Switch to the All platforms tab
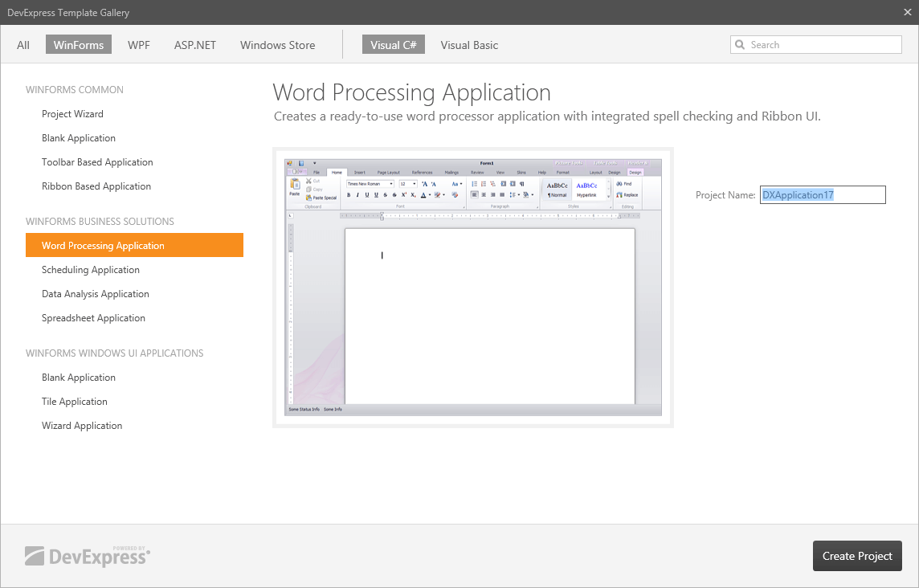919x588 pixels. pyautogui.click(x=23, y=45)
